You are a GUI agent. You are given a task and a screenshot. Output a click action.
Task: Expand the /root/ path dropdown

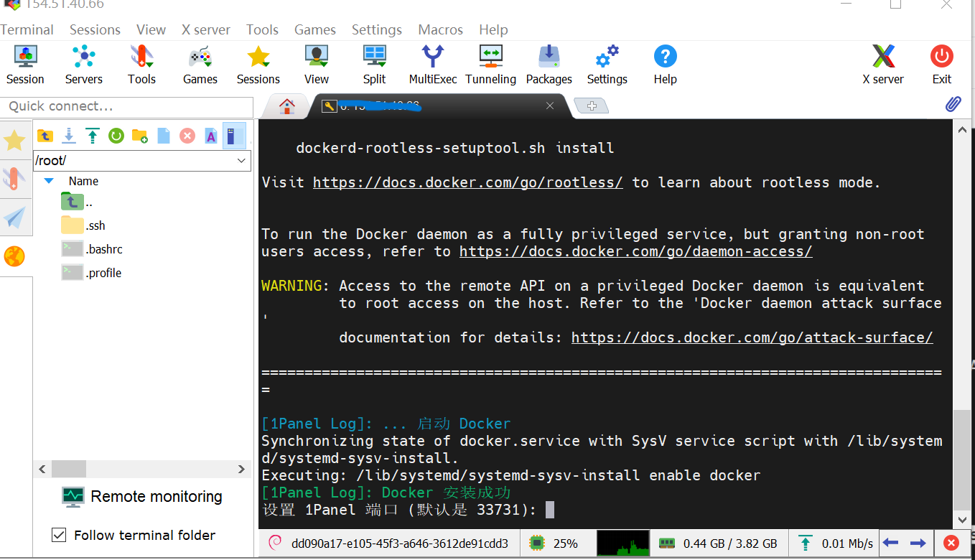point(241,161)
